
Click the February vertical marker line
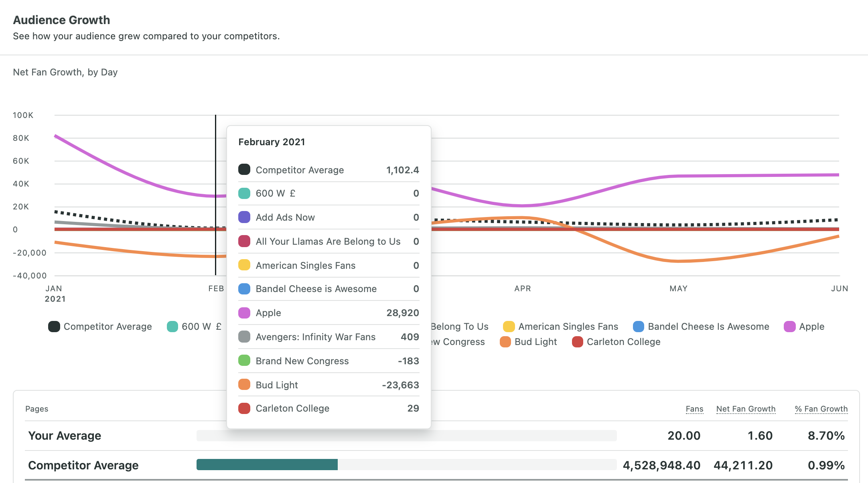(x=215, y=195)
